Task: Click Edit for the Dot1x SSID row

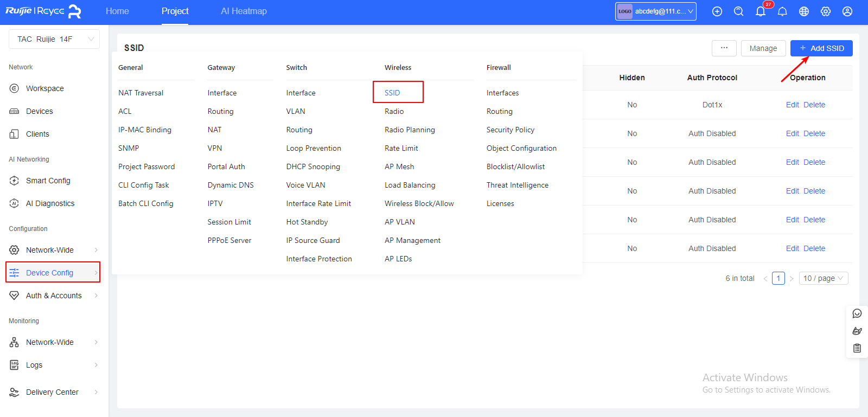Action: [x=792, y=105]
